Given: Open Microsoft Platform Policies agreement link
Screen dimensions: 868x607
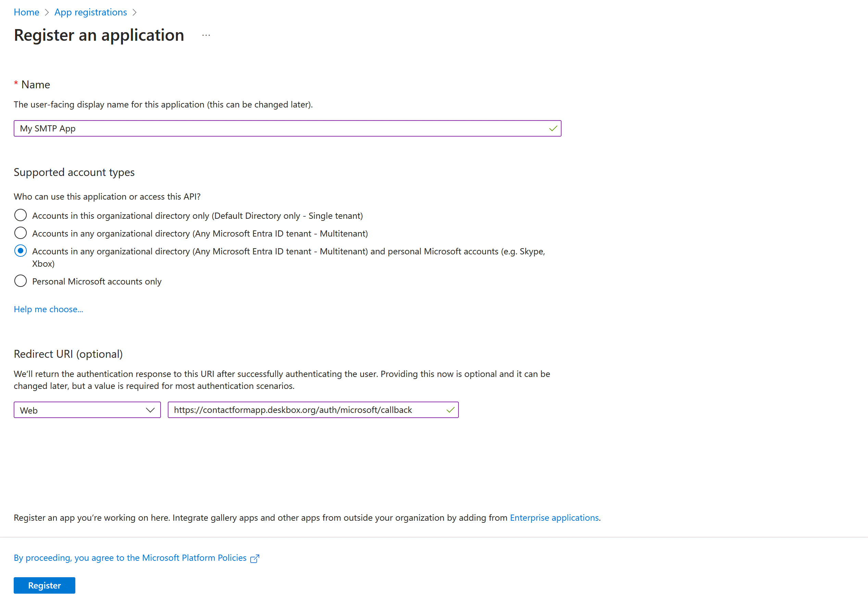Looking at the screenshot, I should (x=130, y=558).
